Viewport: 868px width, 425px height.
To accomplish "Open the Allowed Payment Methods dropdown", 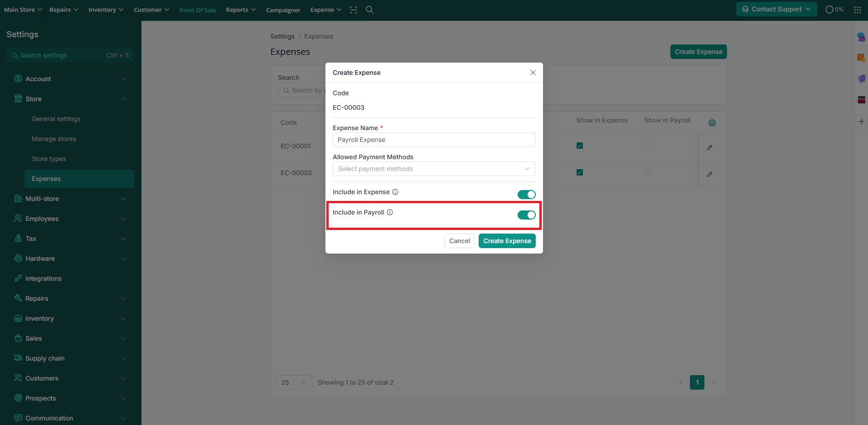I will tap(433, 169).
